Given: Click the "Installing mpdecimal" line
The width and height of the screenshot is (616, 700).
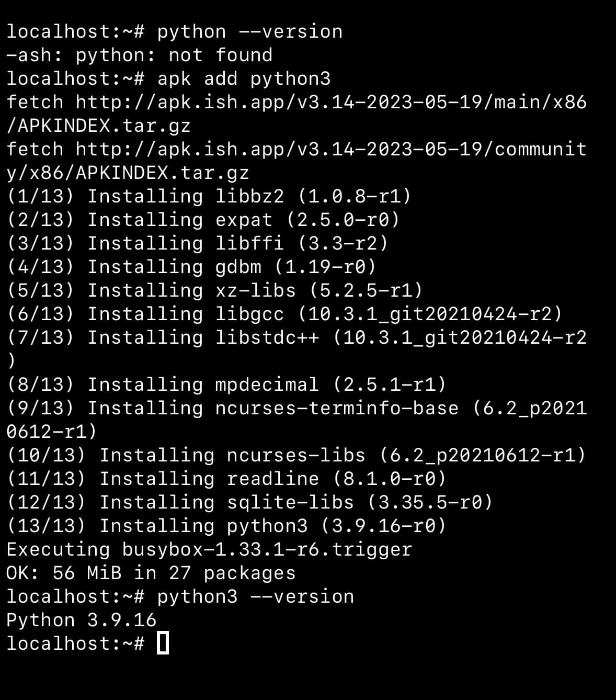Looking at the screenshot, I should (x=226, y=385).
